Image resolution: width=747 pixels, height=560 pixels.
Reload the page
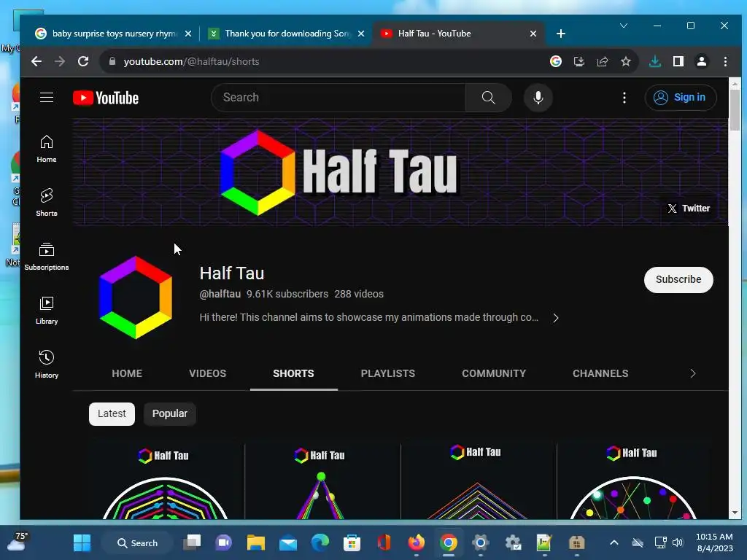(83, 61)
